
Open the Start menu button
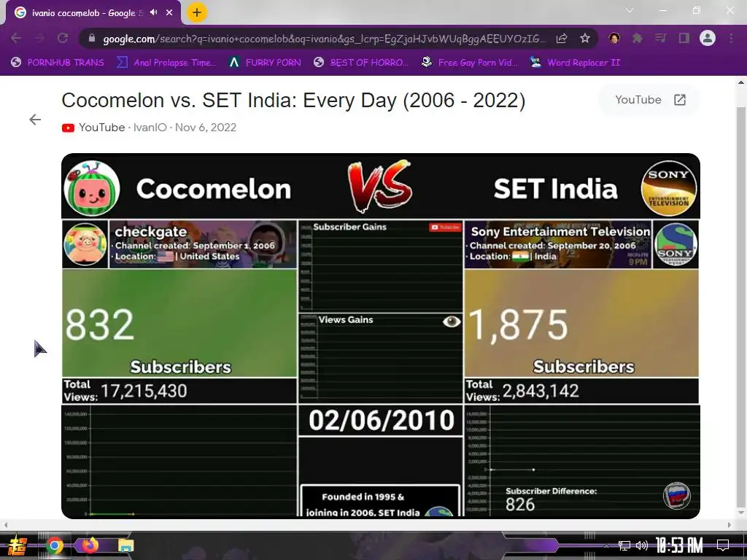pos(18,545)
